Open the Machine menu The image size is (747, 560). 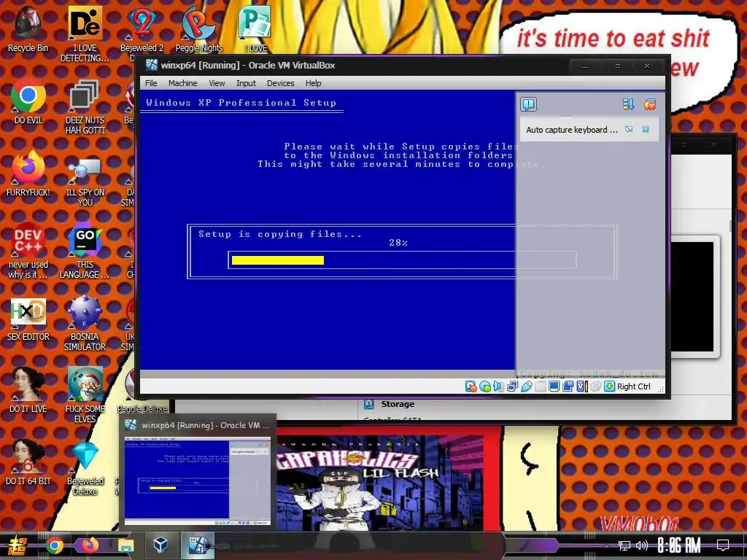[x=182, y=83]
